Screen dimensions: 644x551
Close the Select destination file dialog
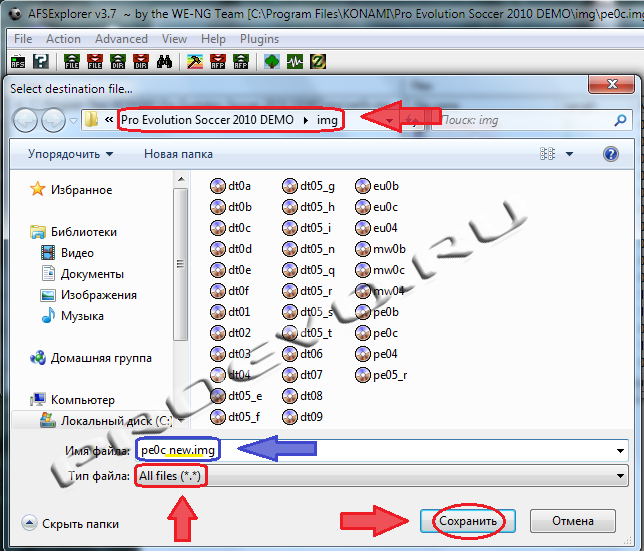612,84
